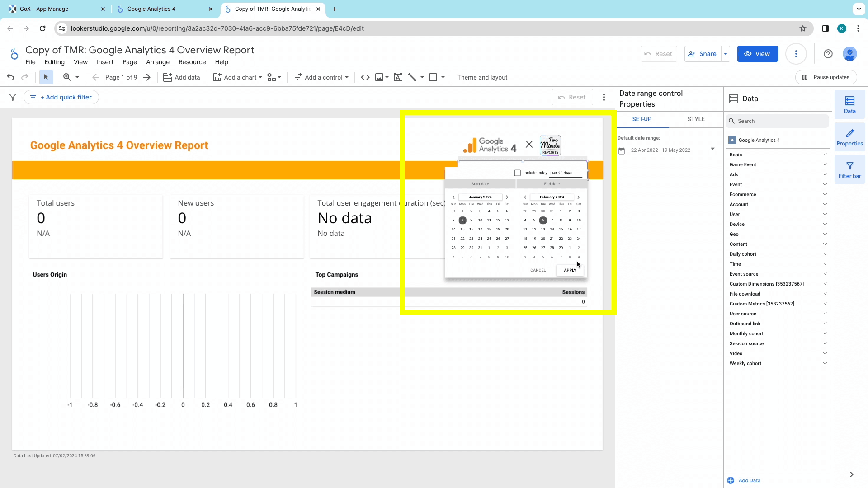Screen dimensions: 868x488
Task: Click the APPLY button in calendar
Action: coord(570,270)
